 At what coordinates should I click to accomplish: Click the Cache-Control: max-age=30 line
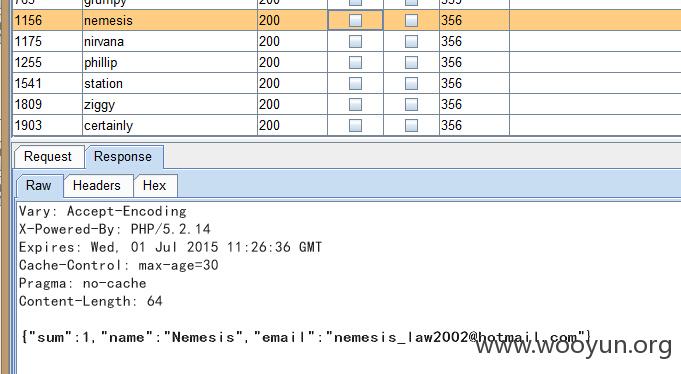click(x=119, y=265)
